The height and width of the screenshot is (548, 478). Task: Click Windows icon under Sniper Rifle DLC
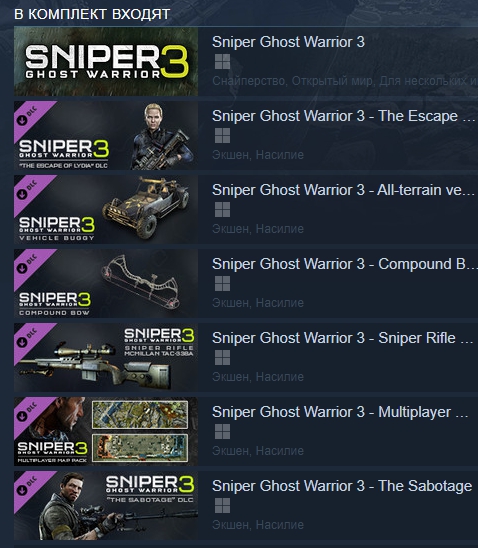(x=223, y=358)
